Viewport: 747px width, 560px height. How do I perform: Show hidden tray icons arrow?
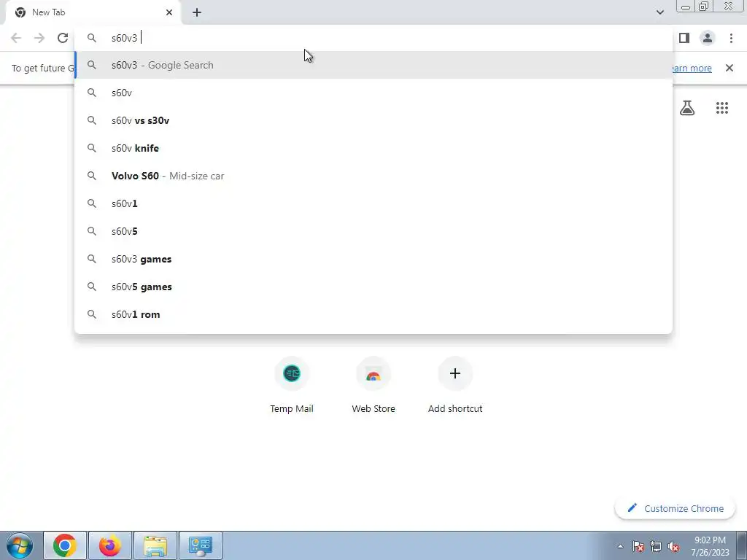[620, 546]
